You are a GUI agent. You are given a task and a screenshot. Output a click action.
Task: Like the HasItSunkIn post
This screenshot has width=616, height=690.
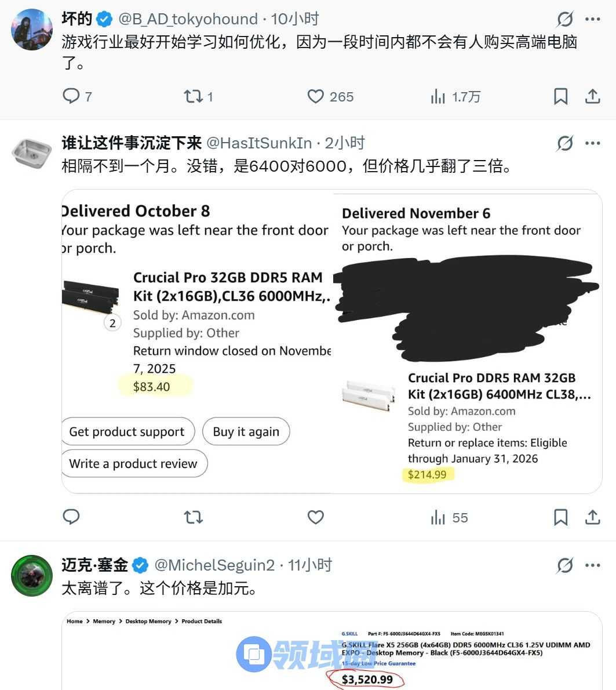tap(315, 517)
